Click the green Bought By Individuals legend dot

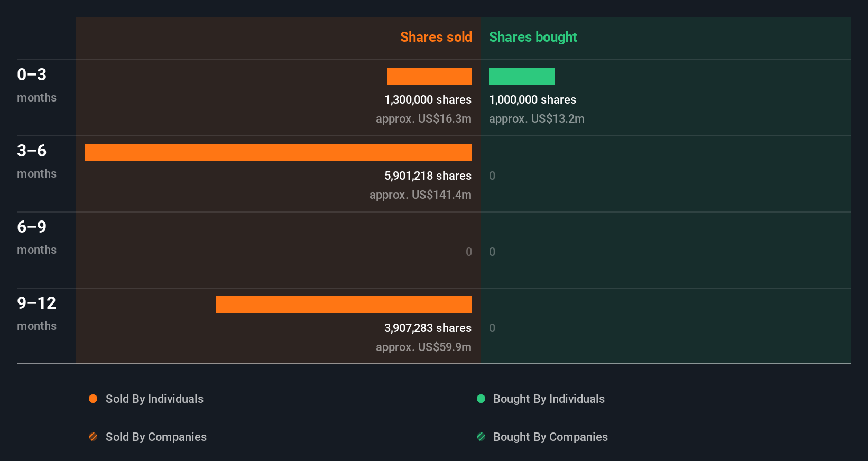click(x=481, y=399)
